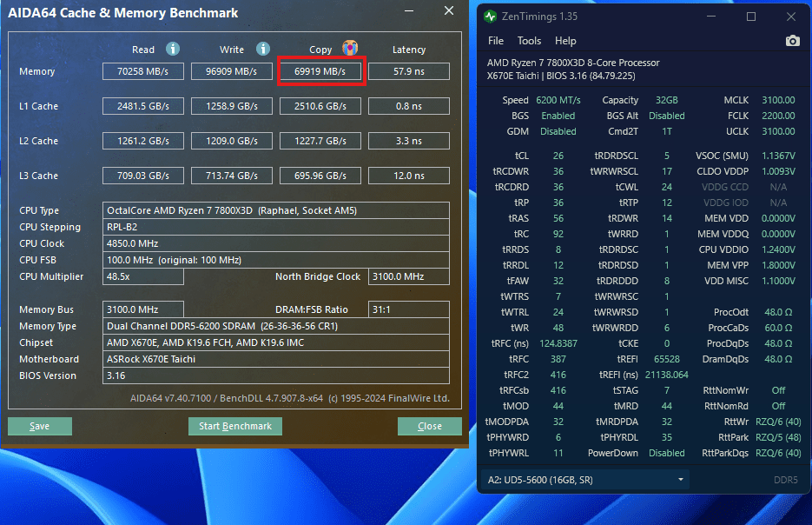Image resolution: width=812 pixels, height=525 pixels.
Task: Click the ProcCaDs value 60.0 Ω
Action: click(x=778, y=328)
